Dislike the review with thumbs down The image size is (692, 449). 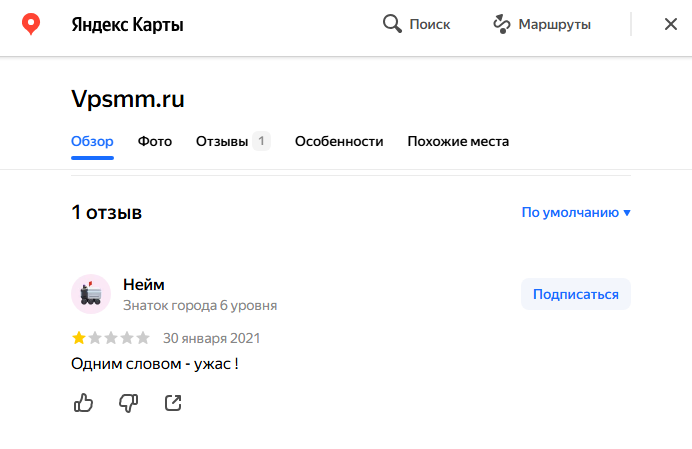coord(128,403)
